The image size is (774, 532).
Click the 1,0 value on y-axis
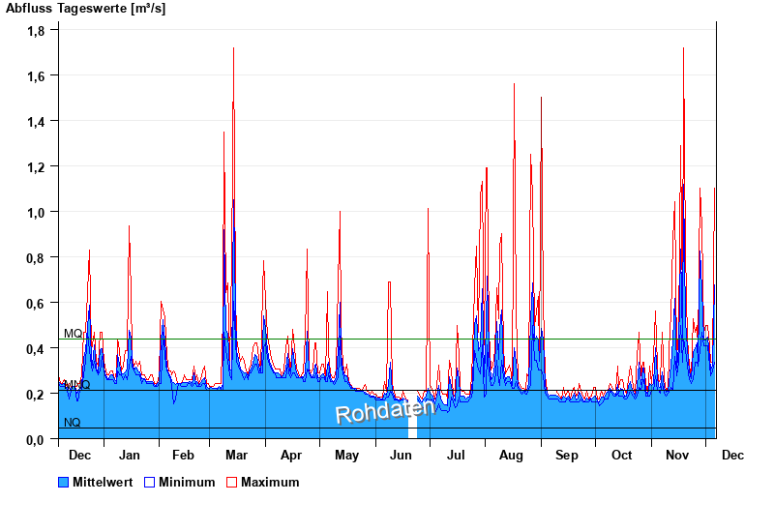tap(36, 212)
